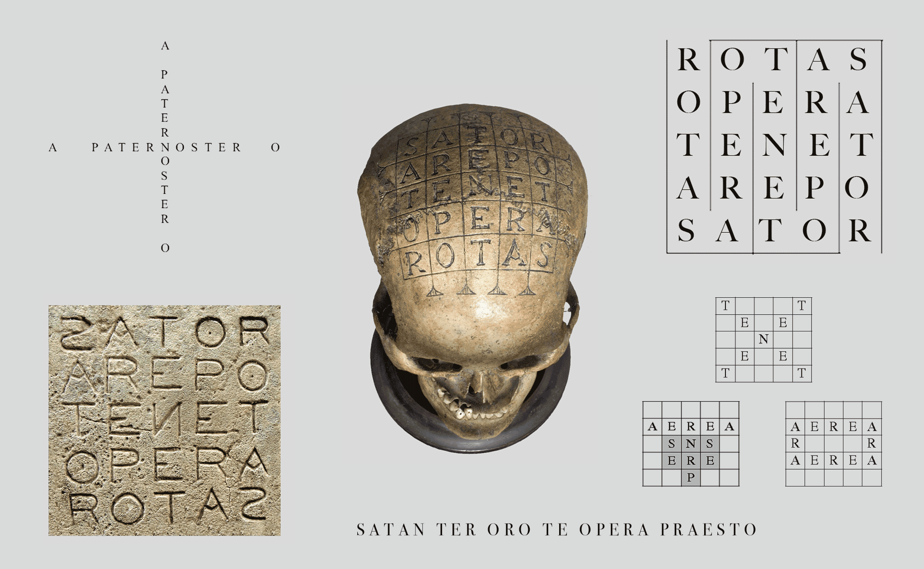Click the central 'N' in the TENET grid
The width and height of the screenshot is (924, 569).
763,340
